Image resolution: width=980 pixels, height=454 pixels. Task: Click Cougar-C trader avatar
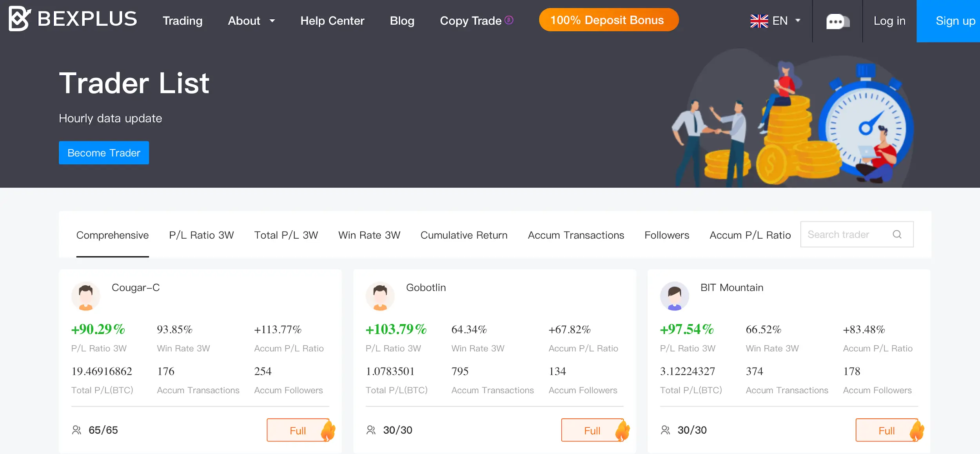[x=86, y=296]
